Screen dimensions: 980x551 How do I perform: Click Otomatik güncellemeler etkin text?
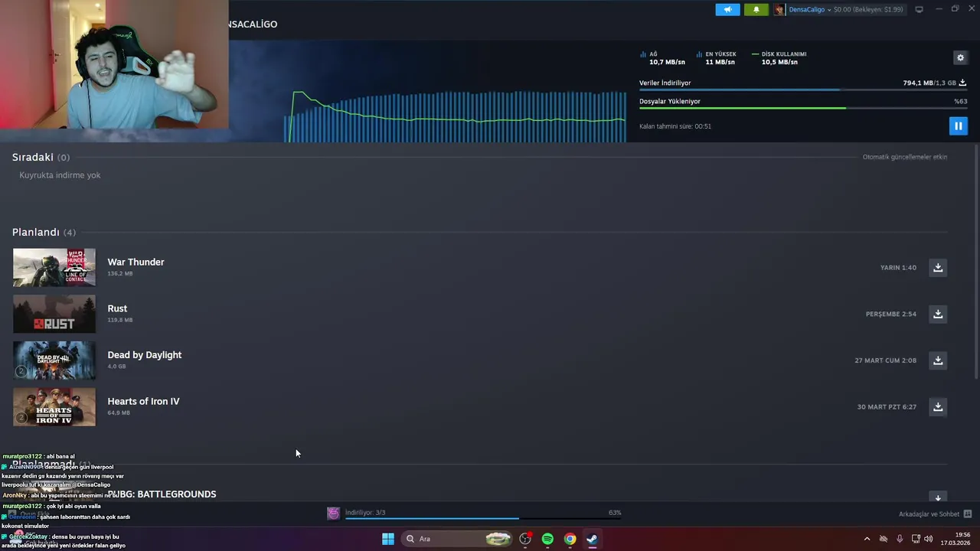[905, 157]
